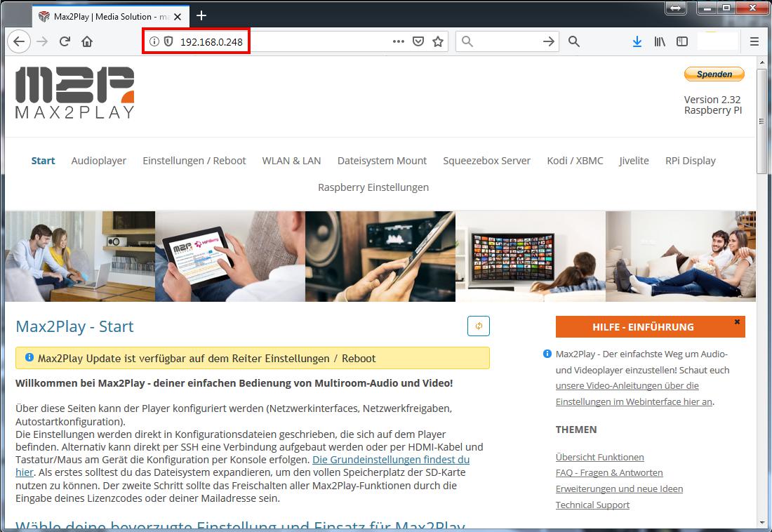Click the scrollbar up arrow
The height and width of the screenshot is (532, 772).
pyautogui.click(x=761, y=62)
